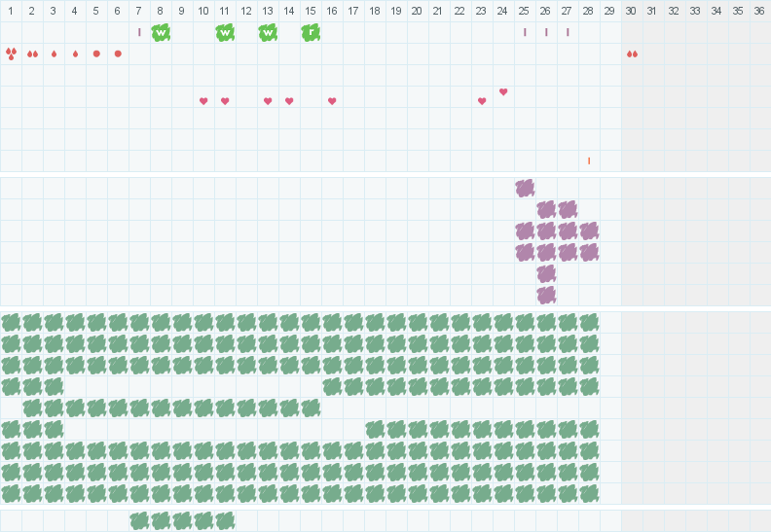771x532 pixels.
Task: Select the pink heart on day 16
Action: [x=332, y=101]
